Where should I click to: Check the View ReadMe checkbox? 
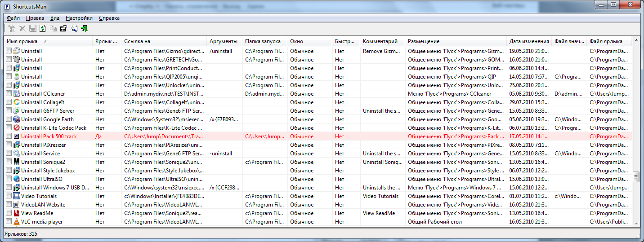[9, 213]
